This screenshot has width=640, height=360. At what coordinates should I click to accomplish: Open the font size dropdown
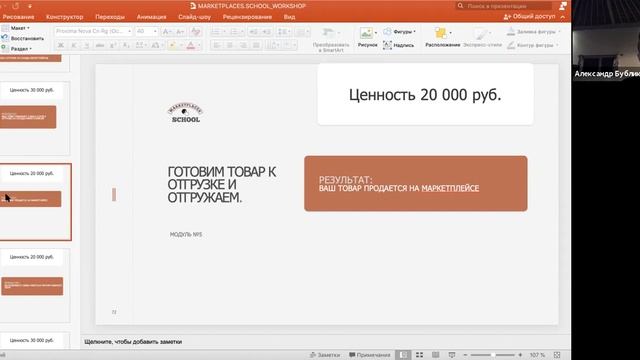click(x=155, y=31)
